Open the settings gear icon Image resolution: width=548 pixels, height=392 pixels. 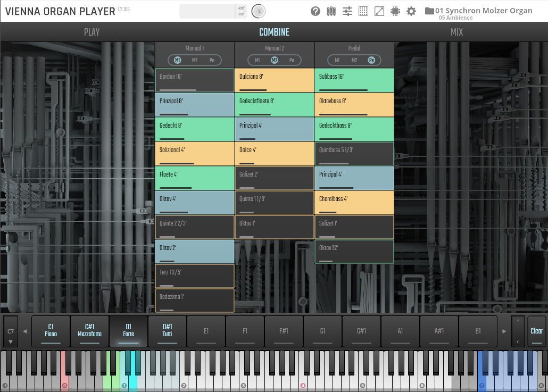[x=411, y=11]
